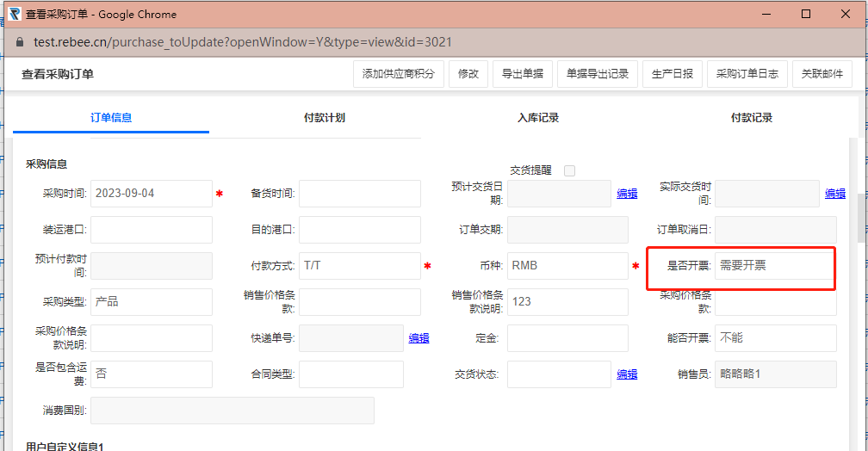The height and width of the screenshot is (451, 868).
Task: Open the 付款记录 tab
Action: click(751, 117)
